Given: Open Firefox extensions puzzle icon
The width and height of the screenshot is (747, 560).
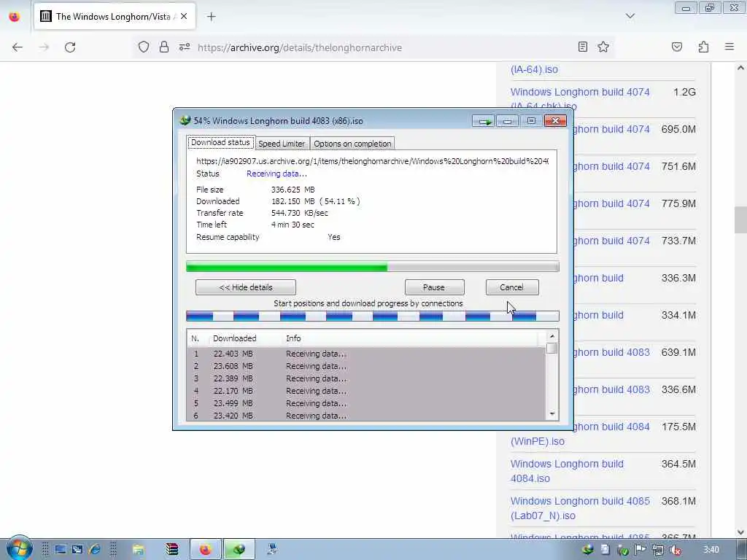Looking at the screenshot, I should 704,47.
